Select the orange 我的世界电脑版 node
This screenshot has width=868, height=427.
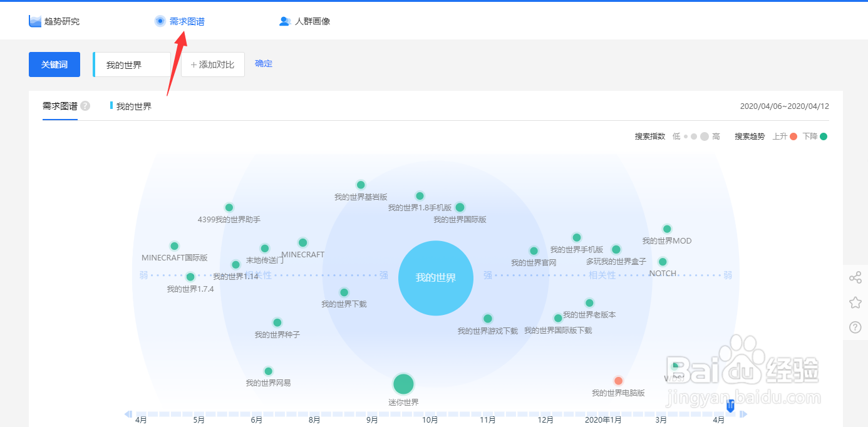tap(619, 381)
